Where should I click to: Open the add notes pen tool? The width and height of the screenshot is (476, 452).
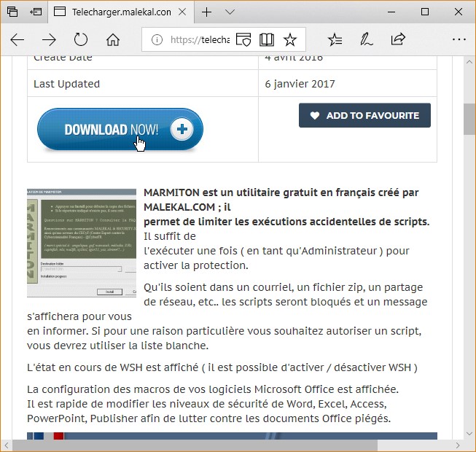point(367,39)
